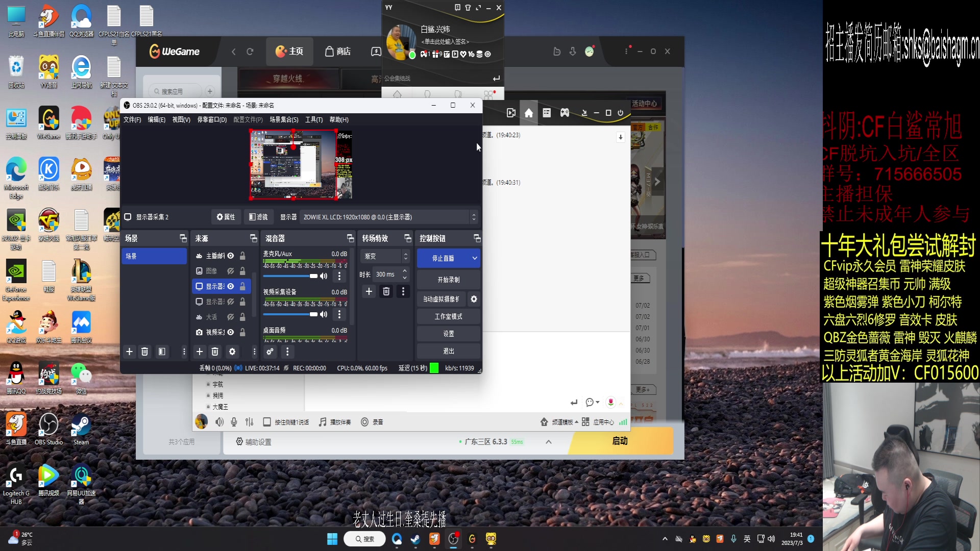Mute the 麦克风/Aux speaker icon
The width and height of the screenshot is (980, 551).
point(324,276)
